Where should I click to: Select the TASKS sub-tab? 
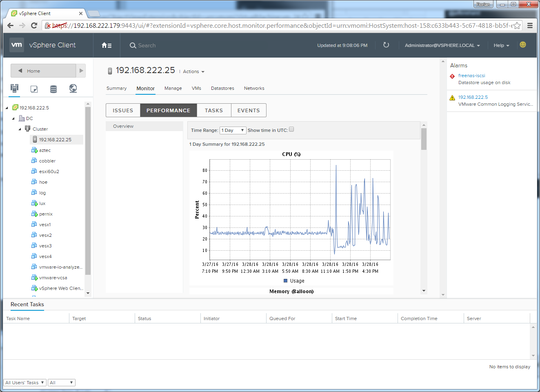[x=214, y=110]
